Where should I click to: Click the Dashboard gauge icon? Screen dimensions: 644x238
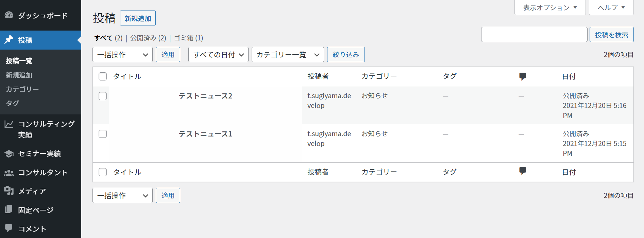[9, 15]
